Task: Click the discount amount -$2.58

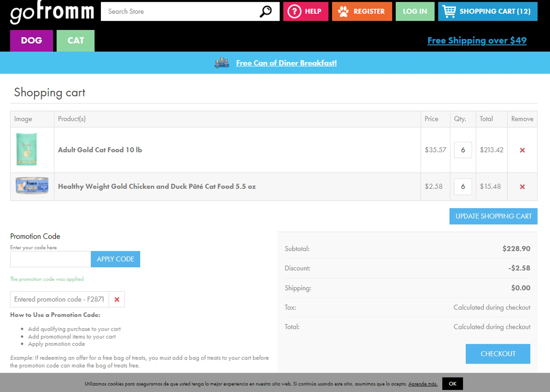Action: coord(519,268)
